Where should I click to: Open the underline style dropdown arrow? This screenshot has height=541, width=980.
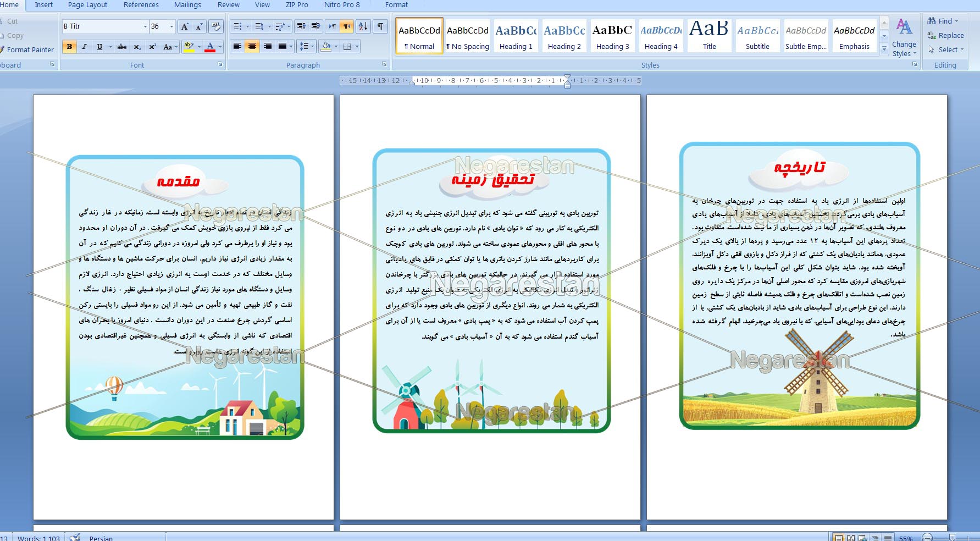coord(110,47)
